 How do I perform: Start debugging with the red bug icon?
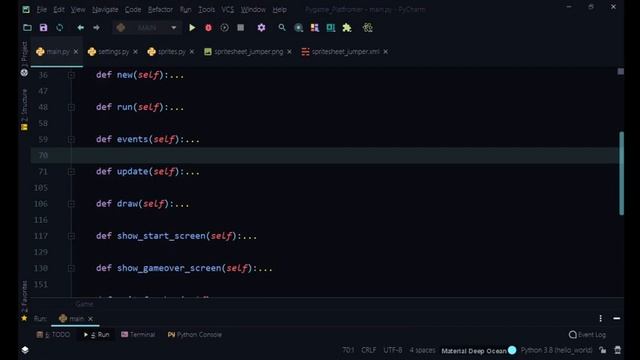point(208,28)
